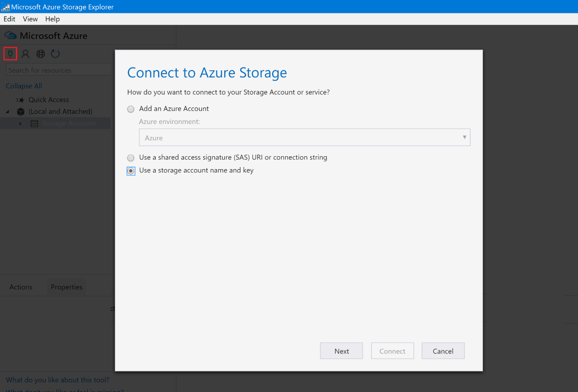Choose Use a storage account name and key
The height and width of the screenshot is (392, 578).
point(131,171)
